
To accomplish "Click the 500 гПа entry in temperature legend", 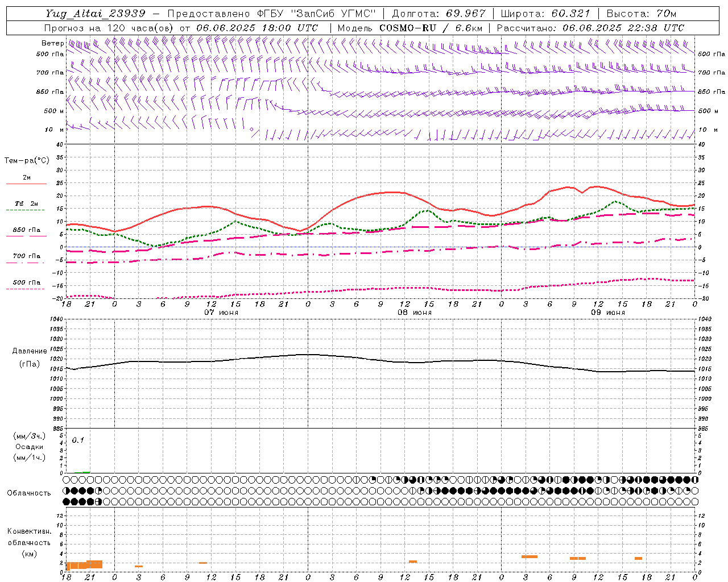I will pos(27,282).
